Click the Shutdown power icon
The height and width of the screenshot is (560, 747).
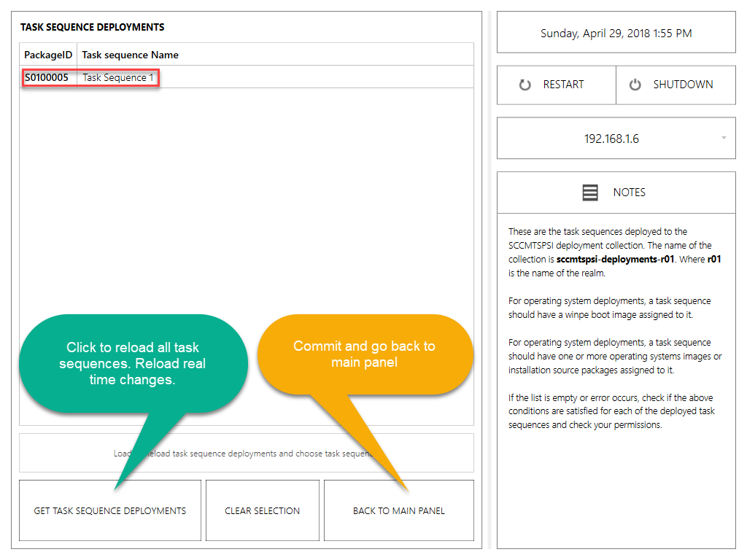pyautogui.click(x=635, y=85)
